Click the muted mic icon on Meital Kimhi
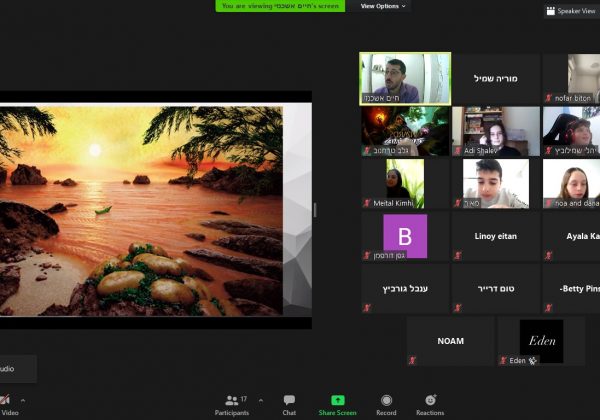This screenshot has width=600, height=420. (367, 203)
